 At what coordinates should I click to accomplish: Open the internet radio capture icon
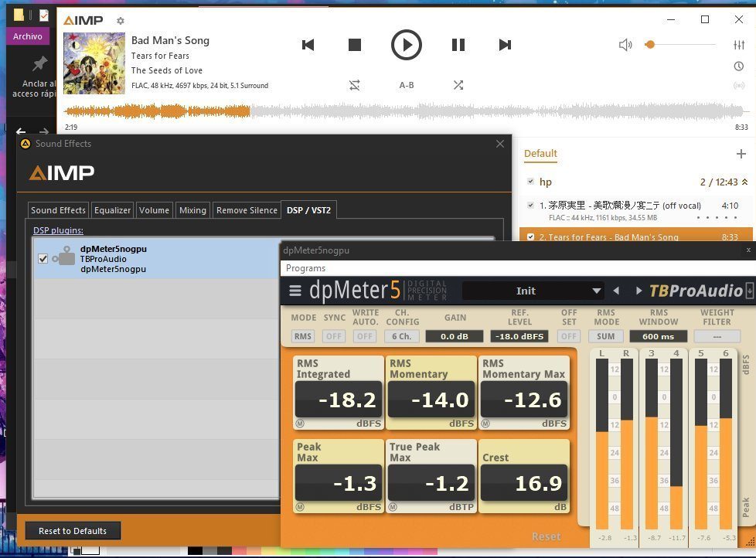739,85
